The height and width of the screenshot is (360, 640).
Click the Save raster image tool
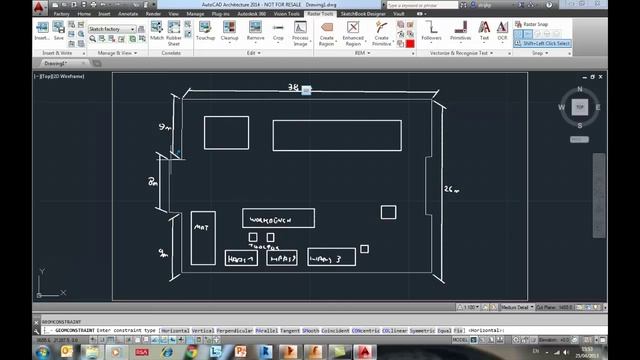click(58, 31)
